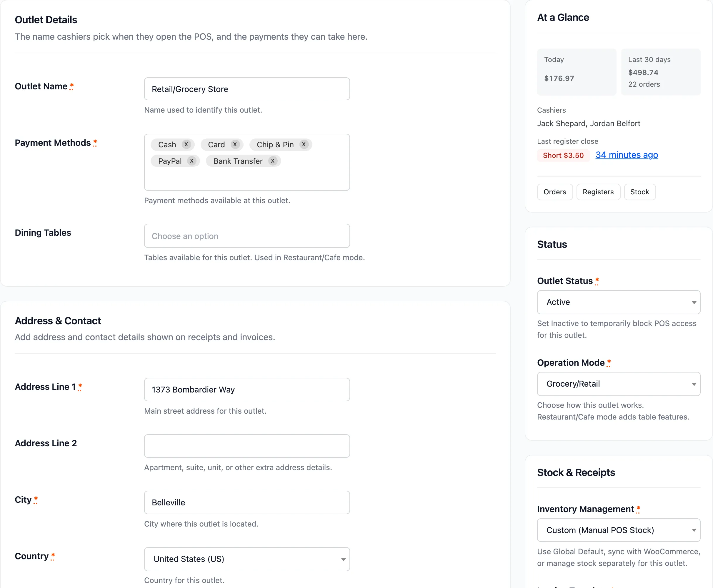The image size is (713, 588).
Task: Click the Address & Contact heading
Action: tap(58, 321)
